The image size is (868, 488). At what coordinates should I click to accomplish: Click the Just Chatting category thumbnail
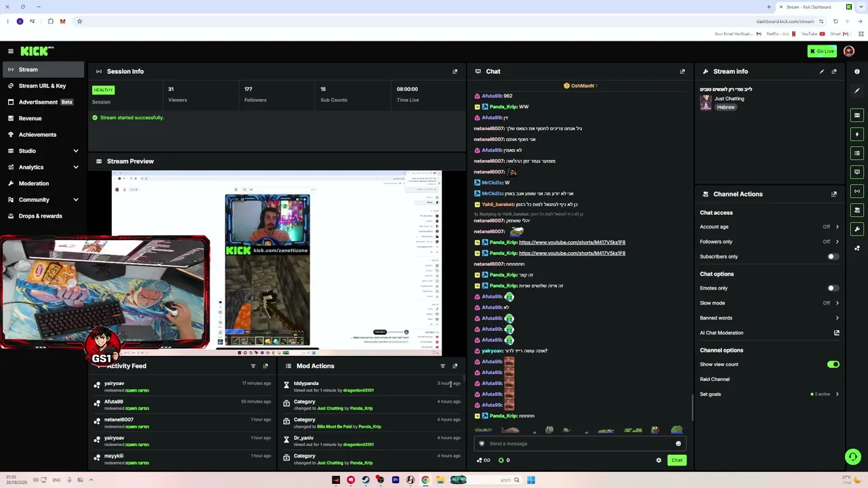point(706,102)
